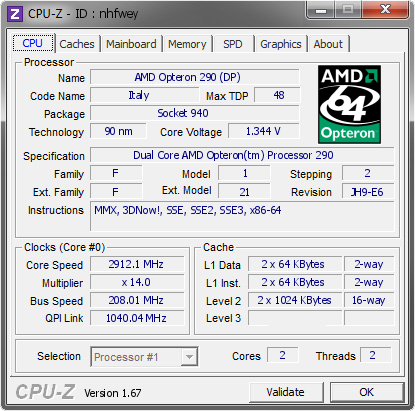This screenshot has height=411, width=415.
Task: Show the About tab
Action: (328, 44)
